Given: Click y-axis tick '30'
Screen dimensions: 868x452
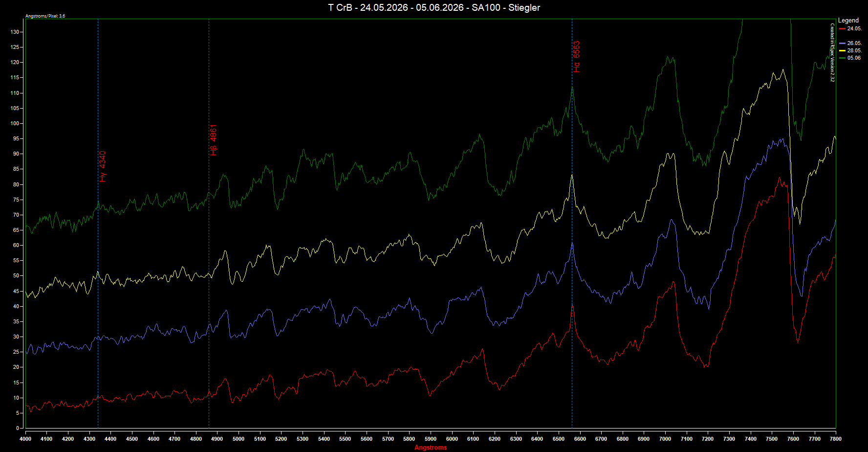Looking at the screenshot, I should point(16,337).
